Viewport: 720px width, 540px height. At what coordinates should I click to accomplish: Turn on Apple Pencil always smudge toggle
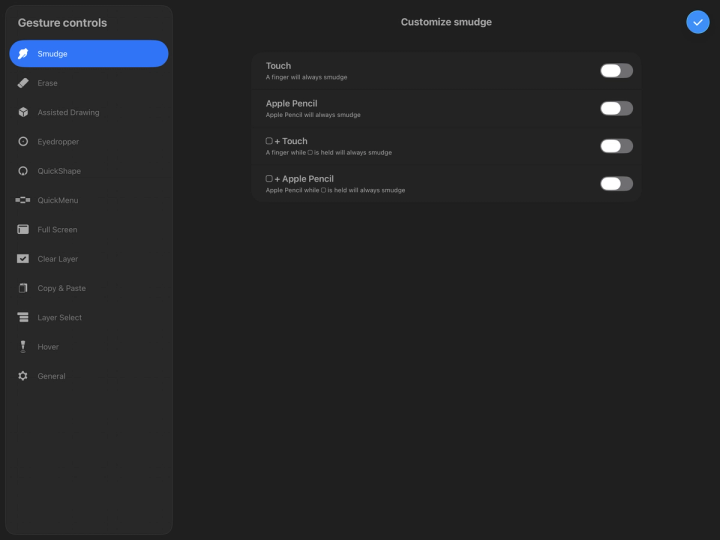tap(616, 108)
